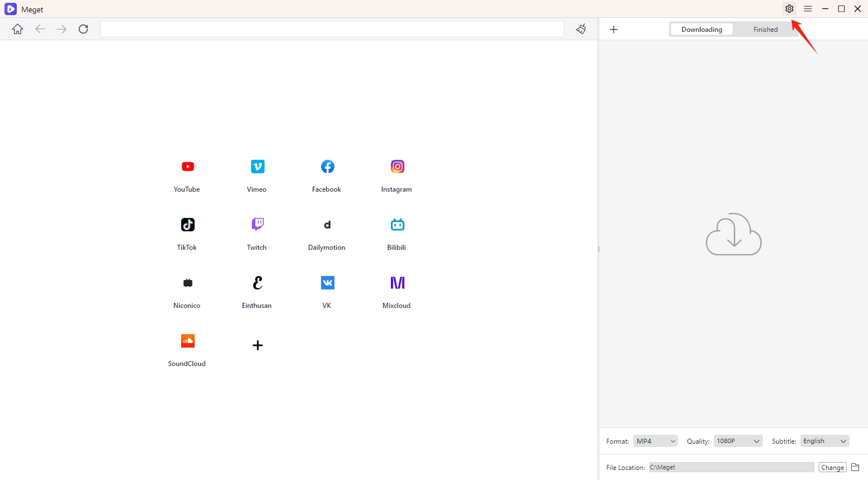Screen dimensions: 868x480
Task: Open the Mixcloud shortcut icon
Action: tap(397, 283)
